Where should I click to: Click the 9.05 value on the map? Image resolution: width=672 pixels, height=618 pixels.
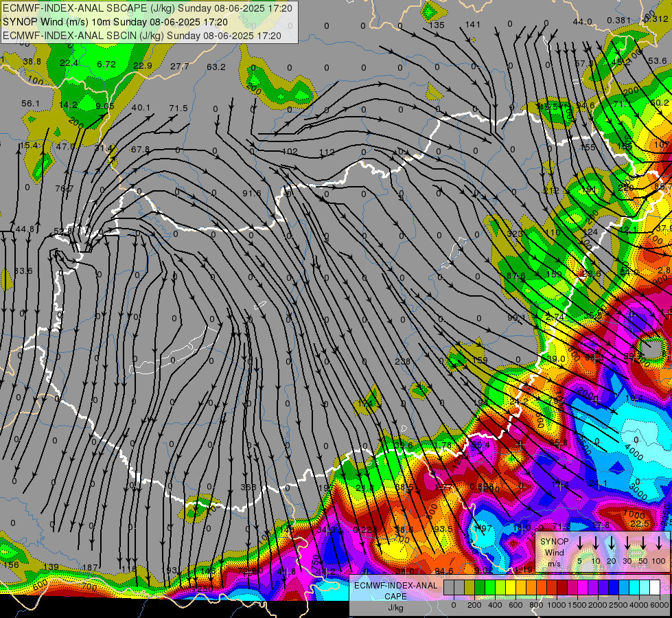coord(105,106)
